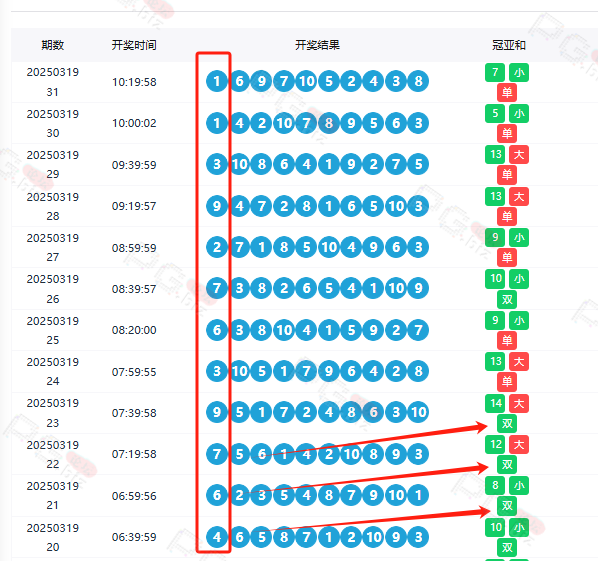Click the 期数 column header
This screenshot has width=598, height=561.
click(53, 45)
